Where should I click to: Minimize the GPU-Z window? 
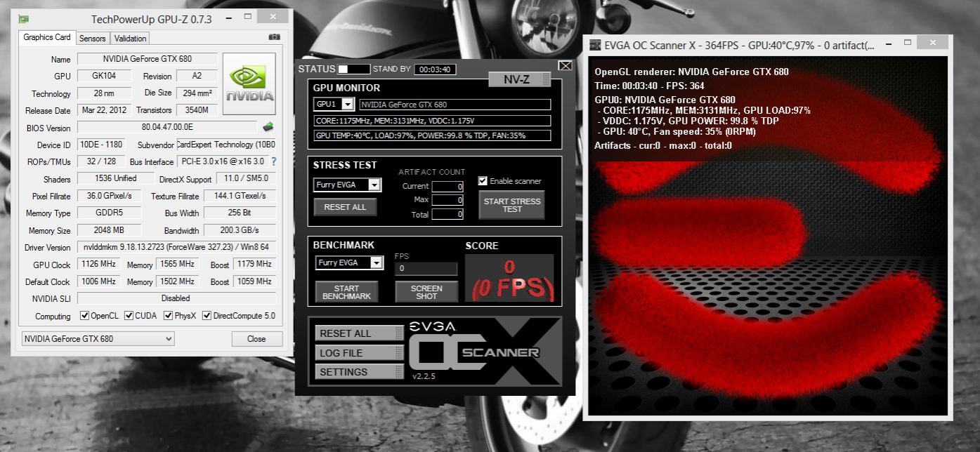230,18
